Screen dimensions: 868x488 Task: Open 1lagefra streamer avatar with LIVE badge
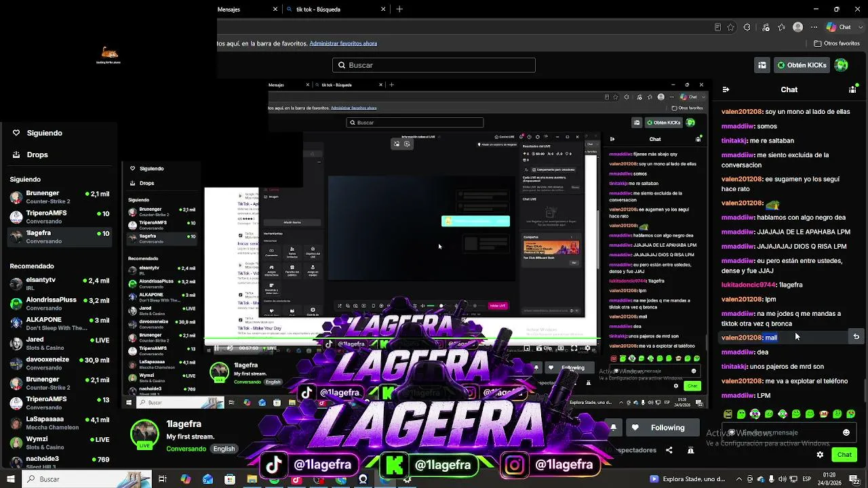tap(144, 434)
